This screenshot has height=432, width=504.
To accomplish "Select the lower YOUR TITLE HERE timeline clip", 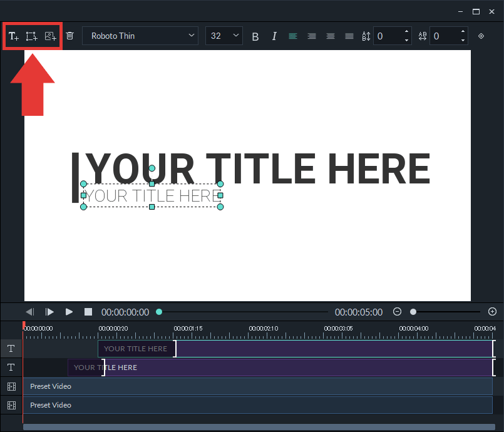I will coord(280,368).
